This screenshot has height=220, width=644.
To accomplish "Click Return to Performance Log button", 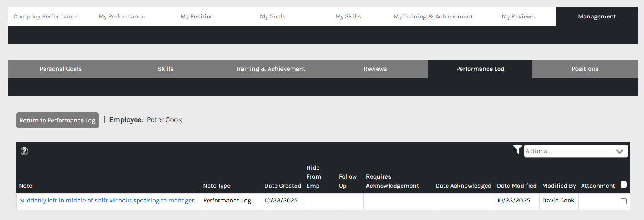I will (x=57, y=120).
